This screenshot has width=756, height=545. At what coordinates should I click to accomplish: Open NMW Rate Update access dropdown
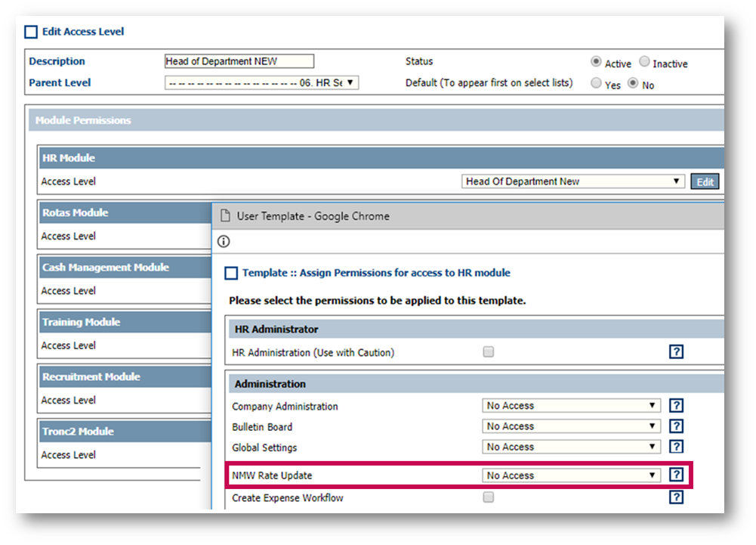click(571, 475)
